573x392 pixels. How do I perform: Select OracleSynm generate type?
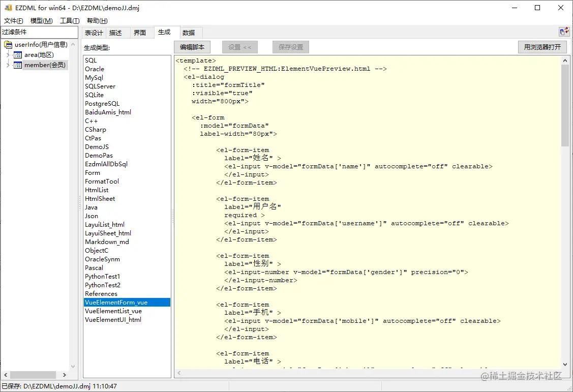point(127,259)
